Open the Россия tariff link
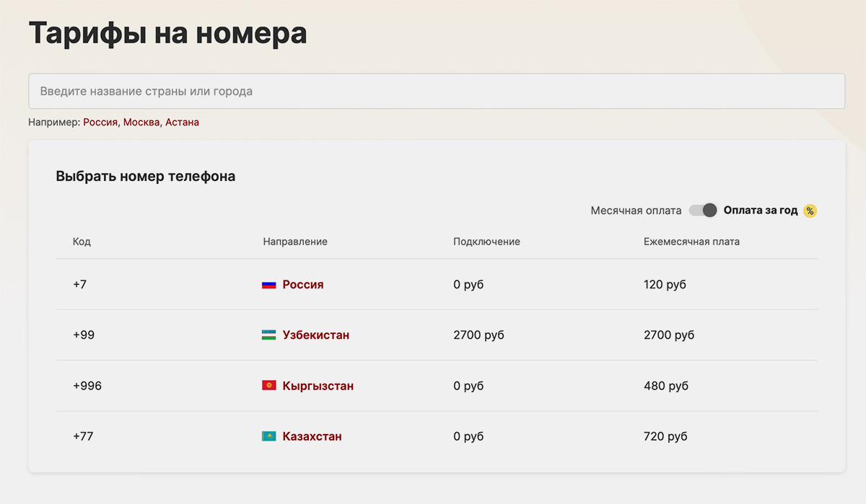 pyautogui.click(x=303, y=285)
